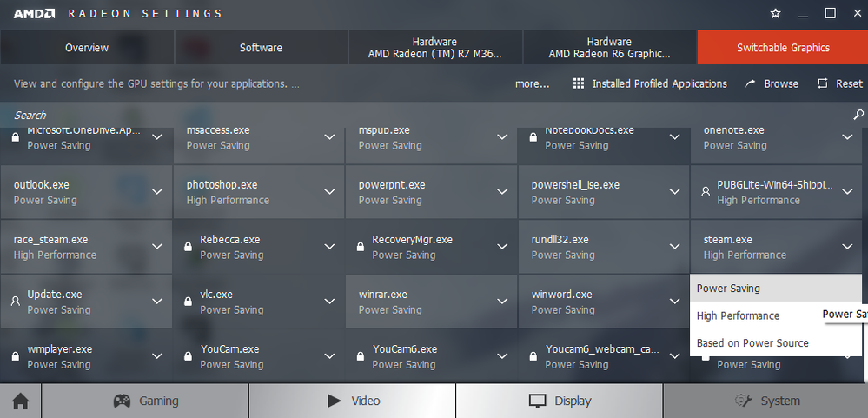Open rundll32.exe dropdown chevron
868x418 pixels.
pos(675,247)
